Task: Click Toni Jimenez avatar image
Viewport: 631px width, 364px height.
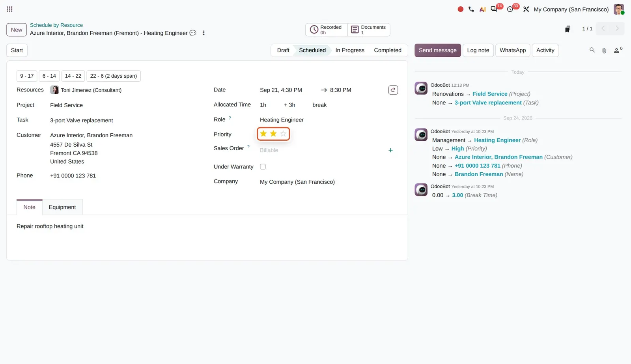Action: 54,90
